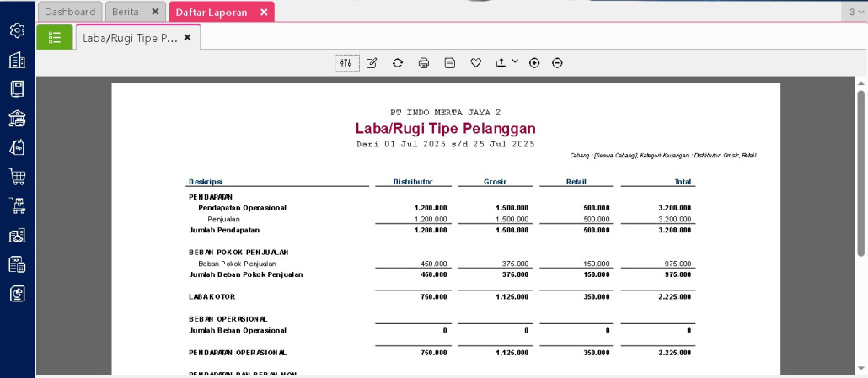Mark report as favorite with heart icon
The image size is (868, 378).
476,63
